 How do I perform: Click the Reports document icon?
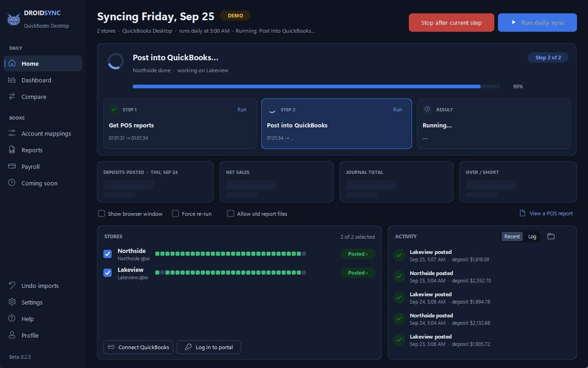click(12, 150)
